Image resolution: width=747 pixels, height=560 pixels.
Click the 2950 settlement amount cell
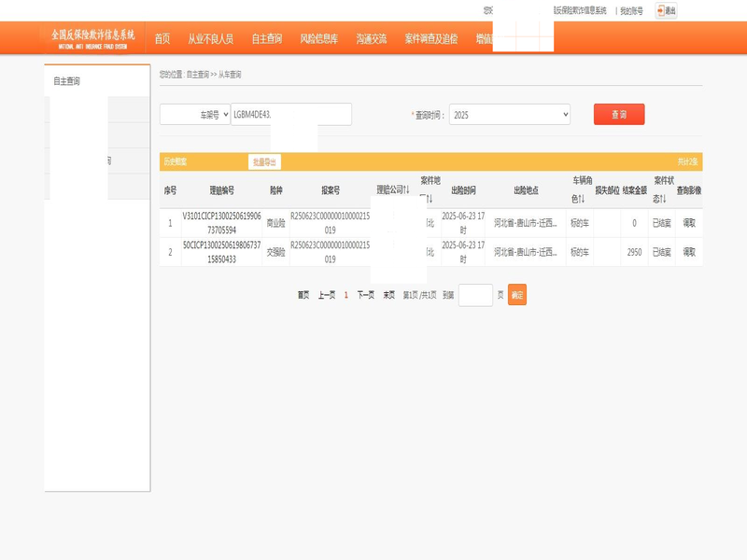(634, 252)
